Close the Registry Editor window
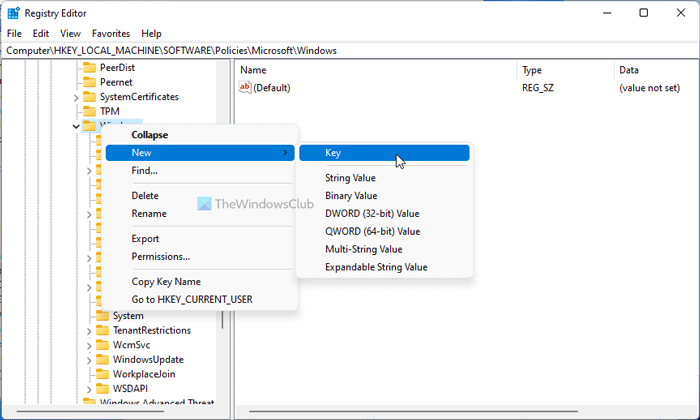Screen dimensions: 700x420 coord(681,13)
